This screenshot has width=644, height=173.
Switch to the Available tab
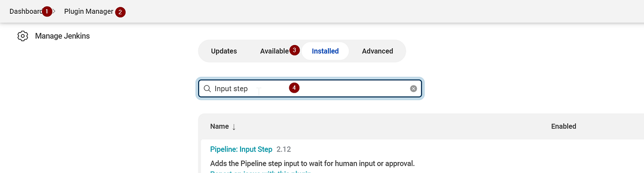click(274, 51)
